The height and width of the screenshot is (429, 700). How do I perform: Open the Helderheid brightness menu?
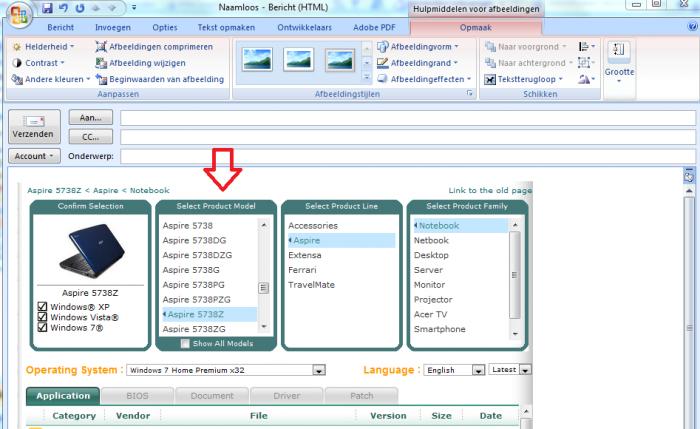point(43,46)
